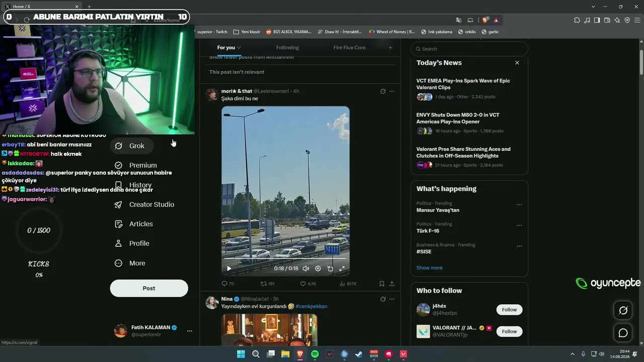644x362 pixels.
Task: Open more options on meri★ post
Action: (x=392, y=91)
